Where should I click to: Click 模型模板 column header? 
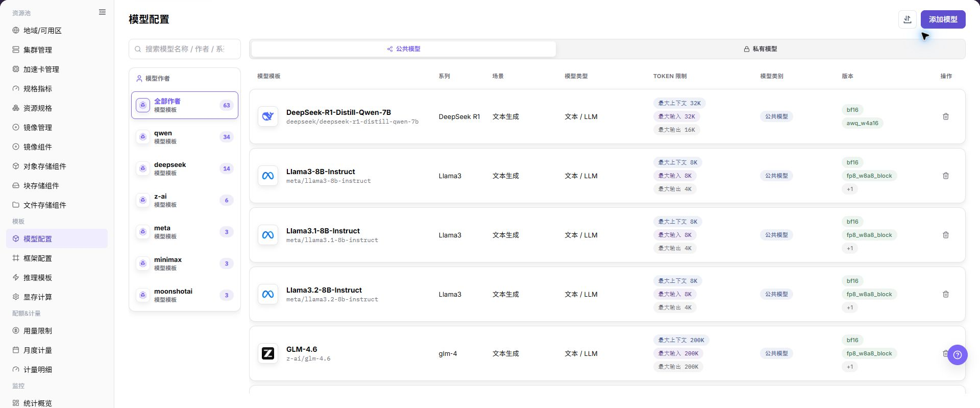[269, 76]
